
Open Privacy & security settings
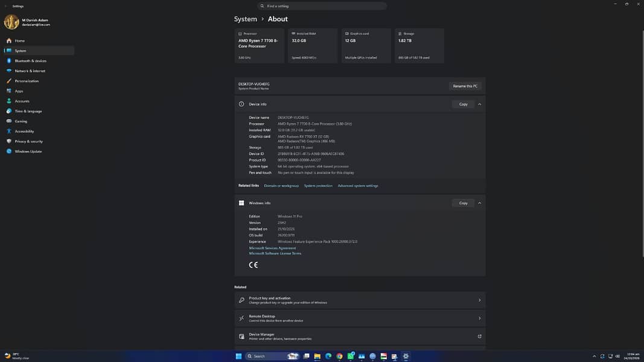click(x=39, y=141)
